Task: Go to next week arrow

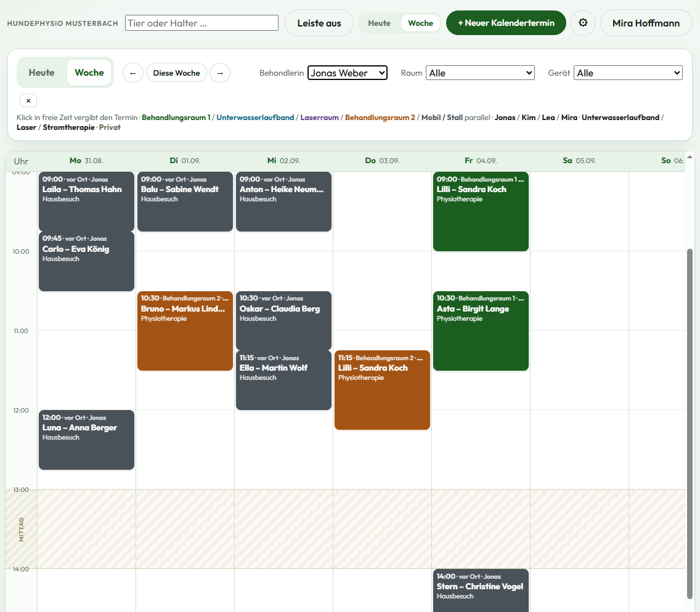Action: point(220,73)
